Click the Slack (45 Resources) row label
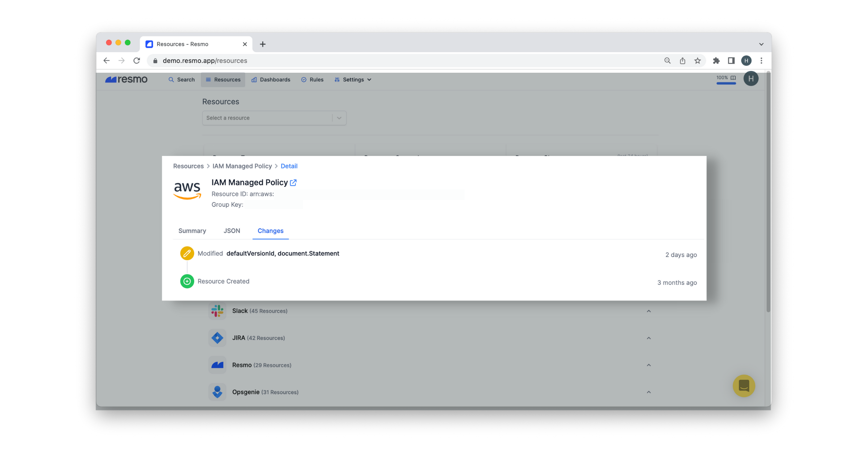 260,311
